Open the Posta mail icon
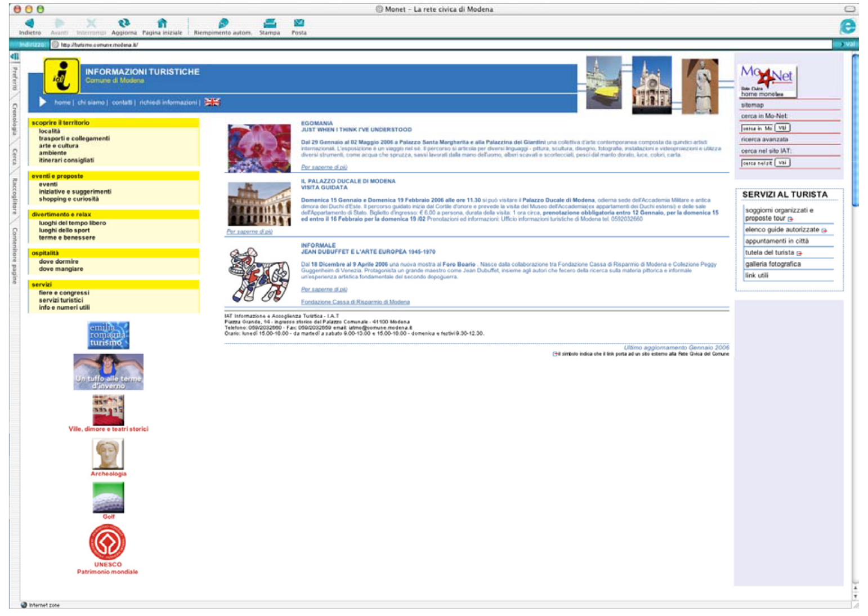The width and height of the screenshot is (868, 616). click(299, 23)
